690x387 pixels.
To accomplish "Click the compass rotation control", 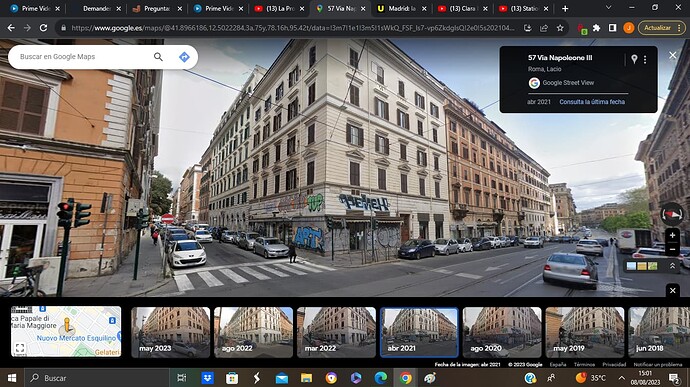I will point(672,214).
